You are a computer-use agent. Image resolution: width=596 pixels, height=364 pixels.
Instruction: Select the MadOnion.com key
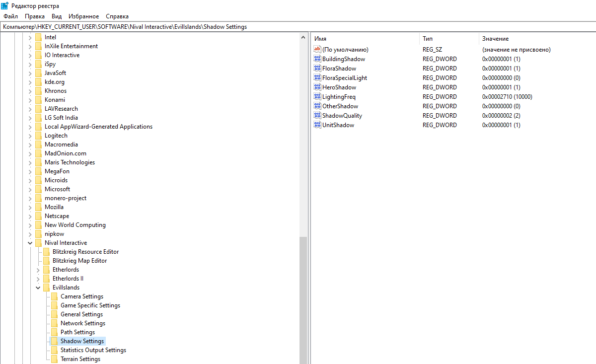pos(66,153)
